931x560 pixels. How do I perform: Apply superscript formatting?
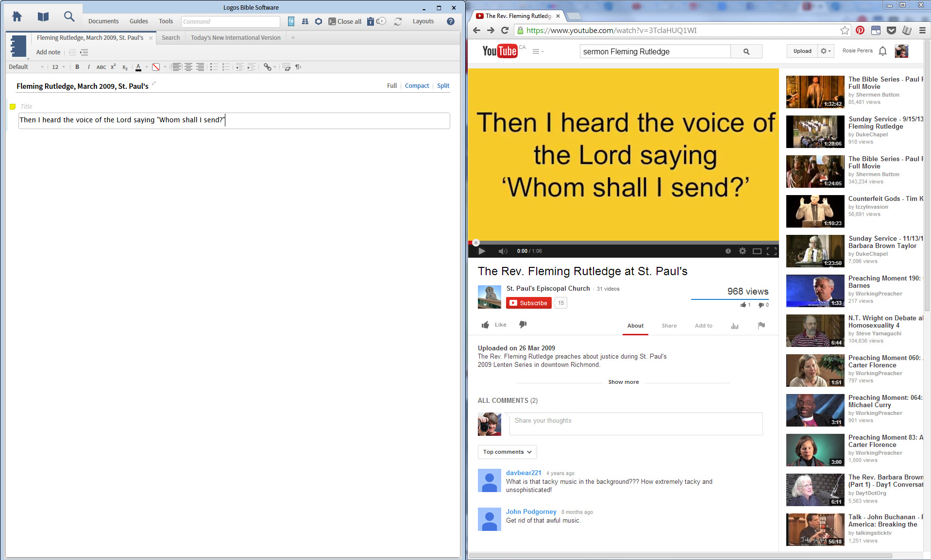coord(113,67)
